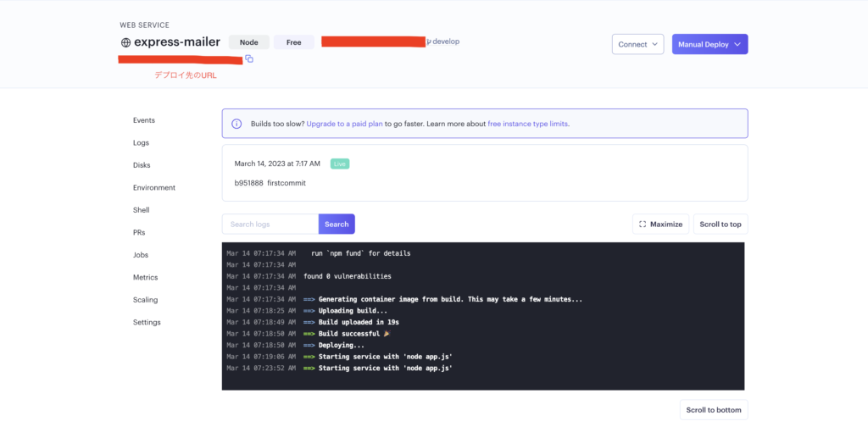The height and width of the screenshot is (438, 868).
Task: Click the Free plan tag
Action: (x=294, y=42)
